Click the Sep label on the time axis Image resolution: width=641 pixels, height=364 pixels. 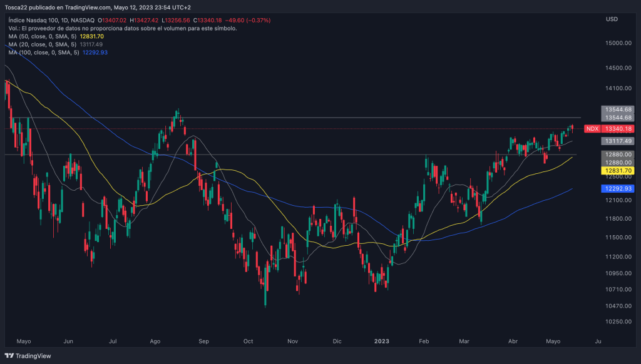pyautogui.click(x=203, y=341)
